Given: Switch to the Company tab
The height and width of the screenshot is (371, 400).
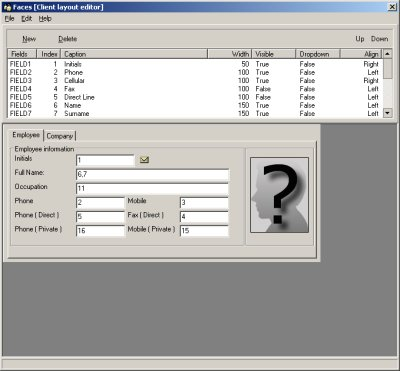Looking at the screenshot, I should (x=60, y=136).
